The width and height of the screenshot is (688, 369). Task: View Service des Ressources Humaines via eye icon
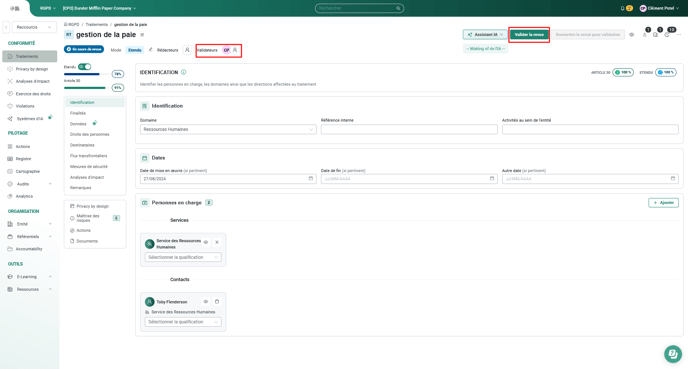click(206, 242)
